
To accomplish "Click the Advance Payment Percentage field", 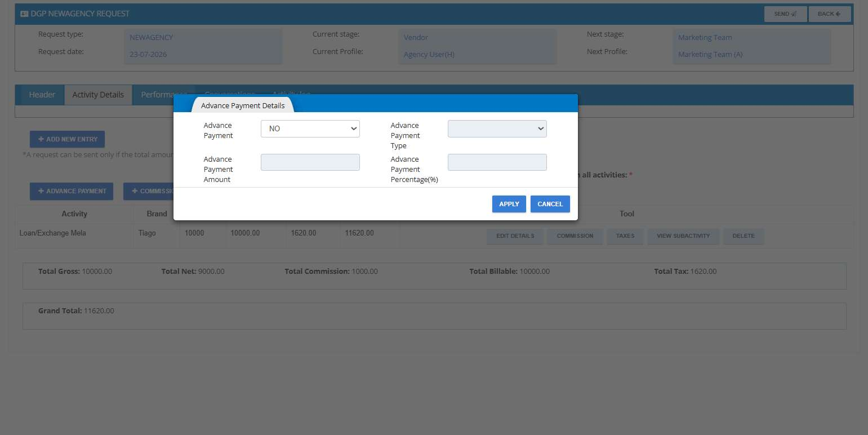I will 497,162.
